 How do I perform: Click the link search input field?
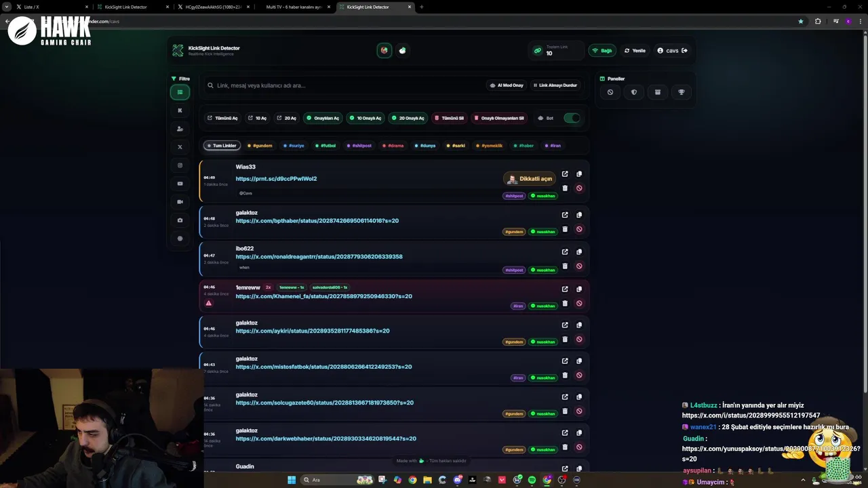click(344, 85)
